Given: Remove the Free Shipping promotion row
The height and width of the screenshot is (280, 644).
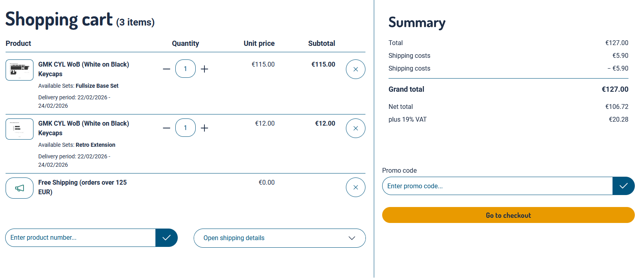Looking at the screenshot, I should point(355,187).
